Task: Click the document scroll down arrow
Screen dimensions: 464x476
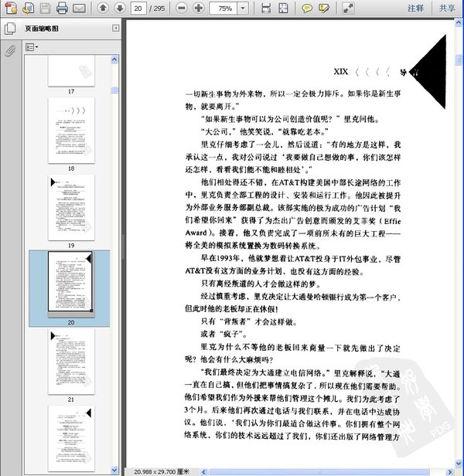Action: [x=459, y=464]
